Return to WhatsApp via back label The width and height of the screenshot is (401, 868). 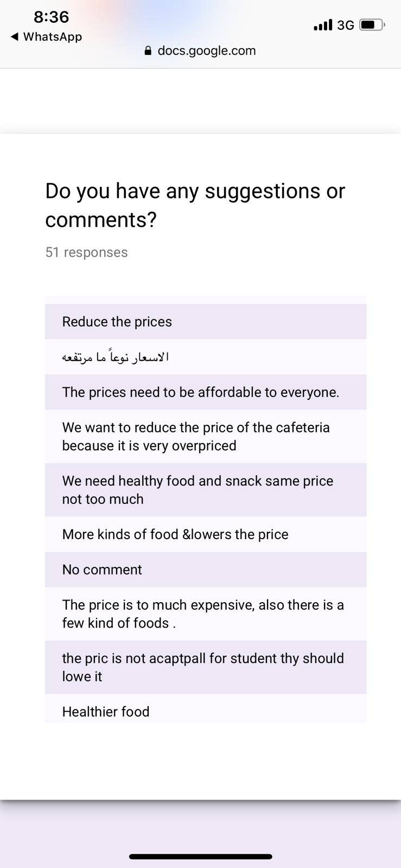[x=53, y=37]
